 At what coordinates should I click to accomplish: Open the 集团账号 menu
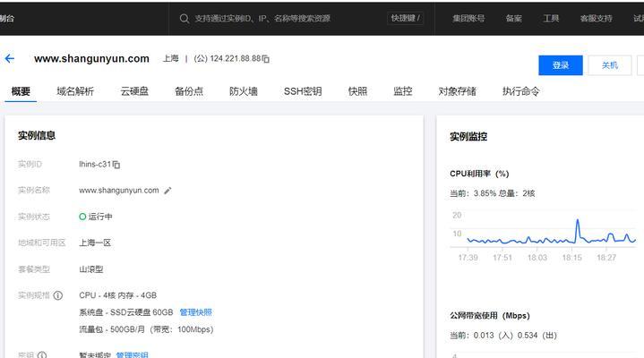pos(468,19)
